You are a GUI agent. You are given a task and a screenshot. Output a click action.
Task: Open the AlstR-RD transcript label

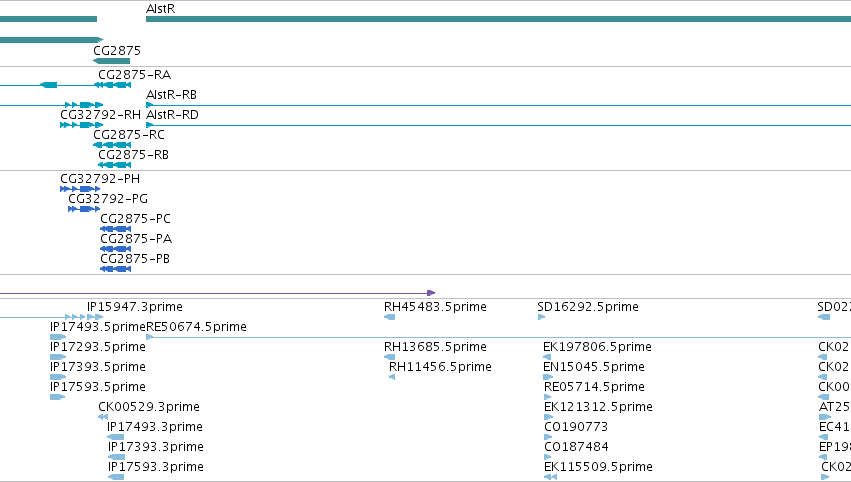click(173, 115)
